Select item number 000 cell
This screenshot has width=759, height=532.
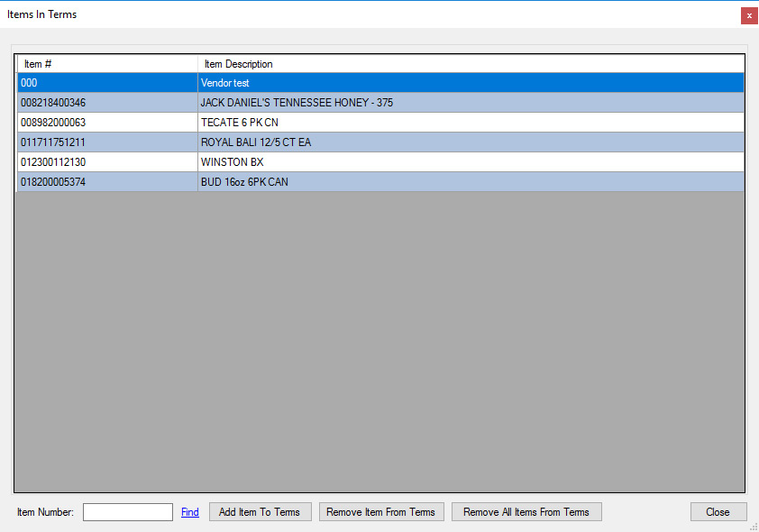107,83
